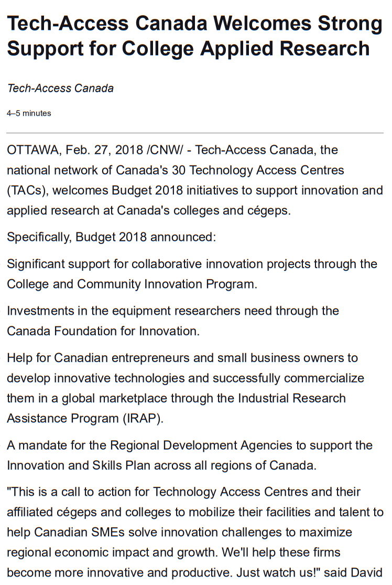This screenshot has width=392, height=585.
Task: Click the 'Industrial Research' program name
Action: tap(292, 398)
